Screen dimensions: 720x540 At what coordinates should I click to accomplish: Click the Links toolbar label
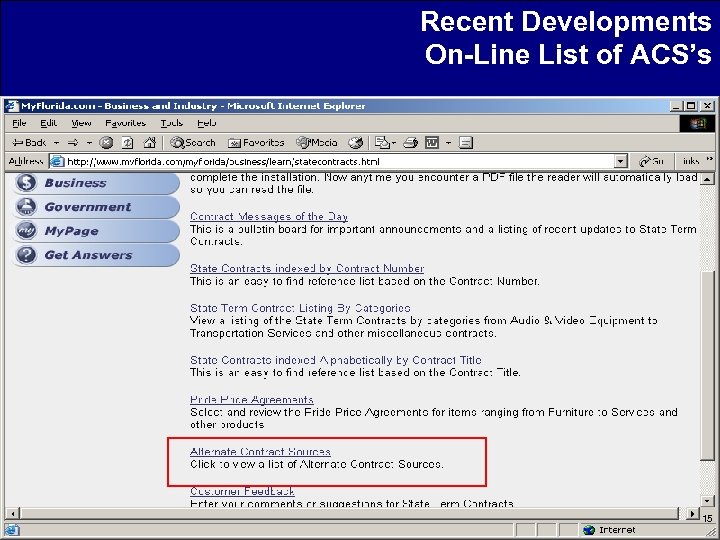(691, 161)
